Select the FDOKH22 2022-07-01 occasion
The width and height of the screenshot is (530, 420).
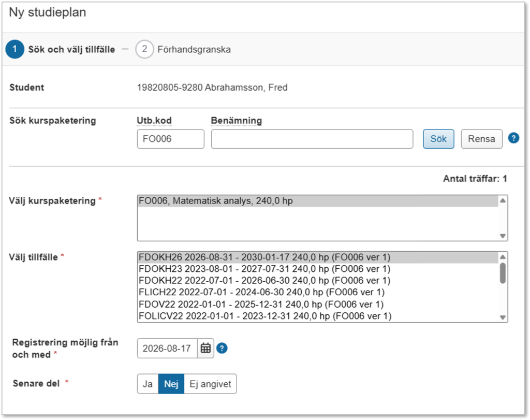pos(318,280)
